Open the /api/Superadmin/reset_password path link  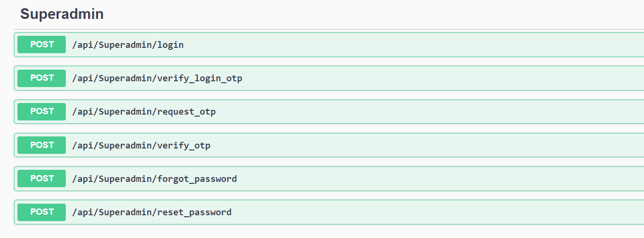pos(151,212)
